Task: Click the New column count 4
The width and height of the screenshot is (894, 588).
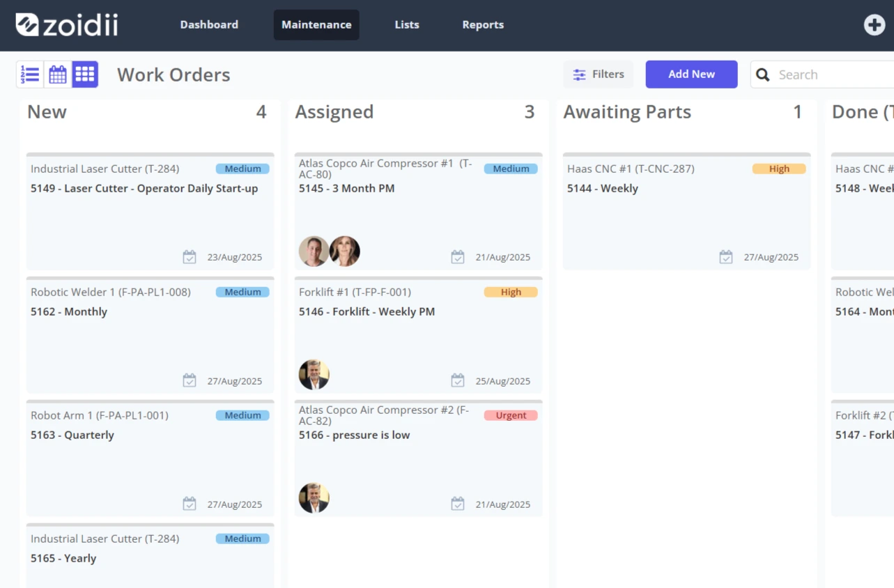Action: (x=261, y=111)
